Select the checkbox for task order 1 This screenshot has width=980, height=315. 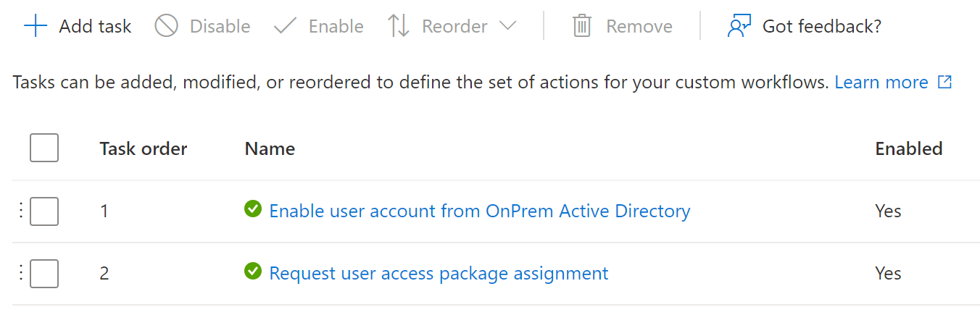[44, 211]
